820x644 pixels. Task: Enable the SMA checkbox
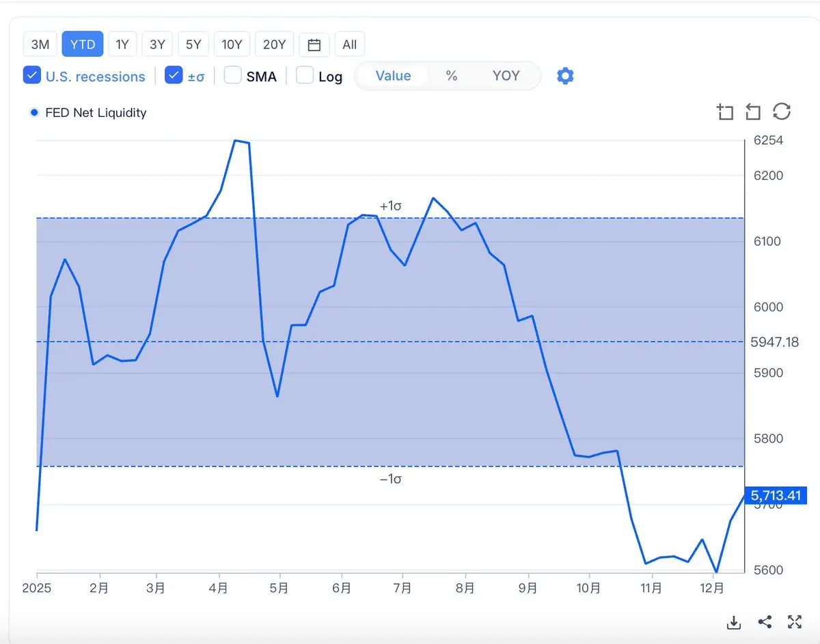pos(233,75)
